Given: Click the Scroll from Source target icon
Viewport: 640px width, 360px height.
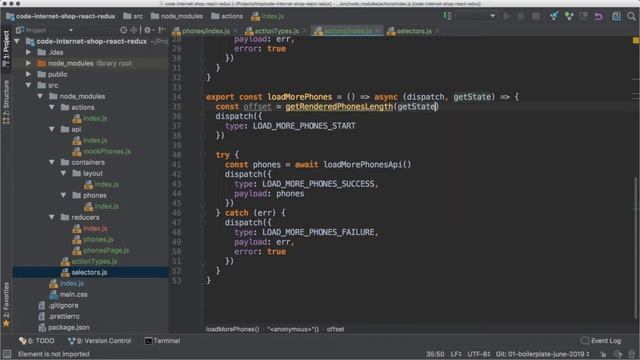Looking at the screenshot, I should [x=124, y=30].
